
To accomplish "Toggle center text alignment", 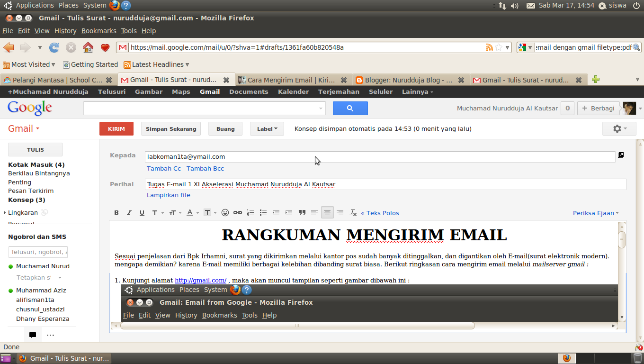I will 327,213.
